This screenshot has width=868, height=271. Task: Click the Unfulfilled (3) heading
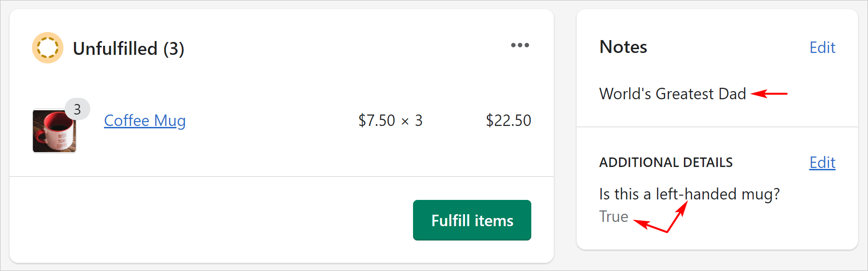click(x=128, y=49)
